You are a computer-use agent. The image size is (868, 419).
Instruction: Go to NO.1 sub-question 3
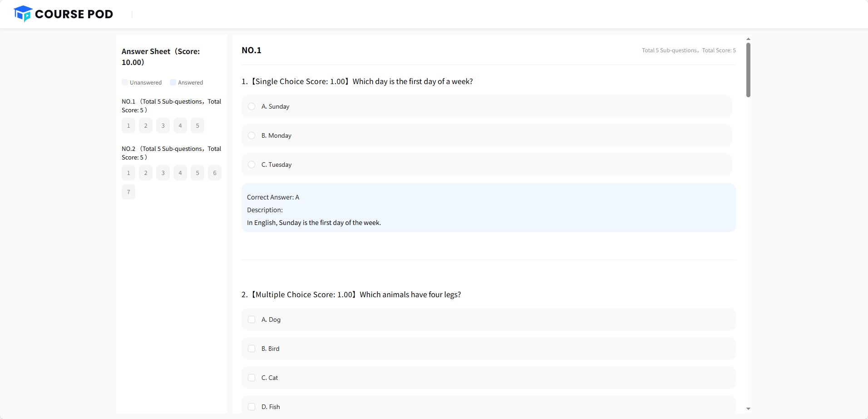tap(163, 125)
